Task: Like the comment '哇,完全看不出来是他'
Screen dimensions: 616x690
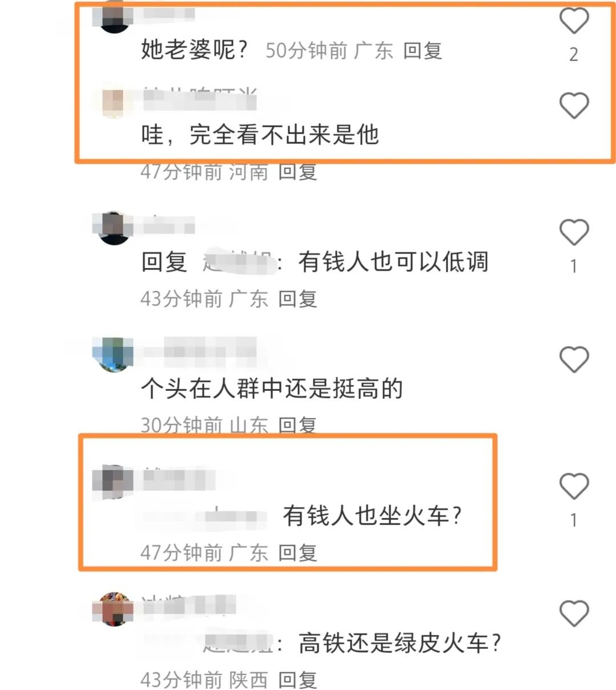Action: [574, 106]
